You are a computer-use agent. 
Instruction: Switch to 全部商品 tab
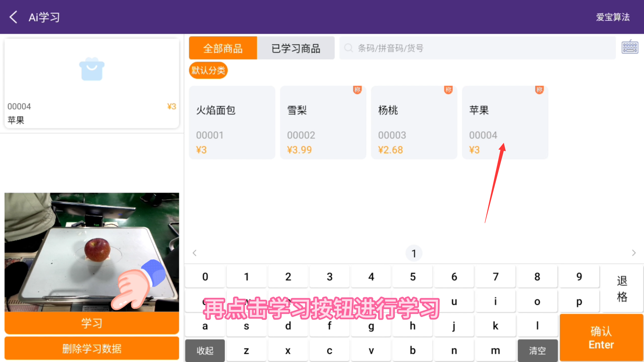click(x=223, y=48)
